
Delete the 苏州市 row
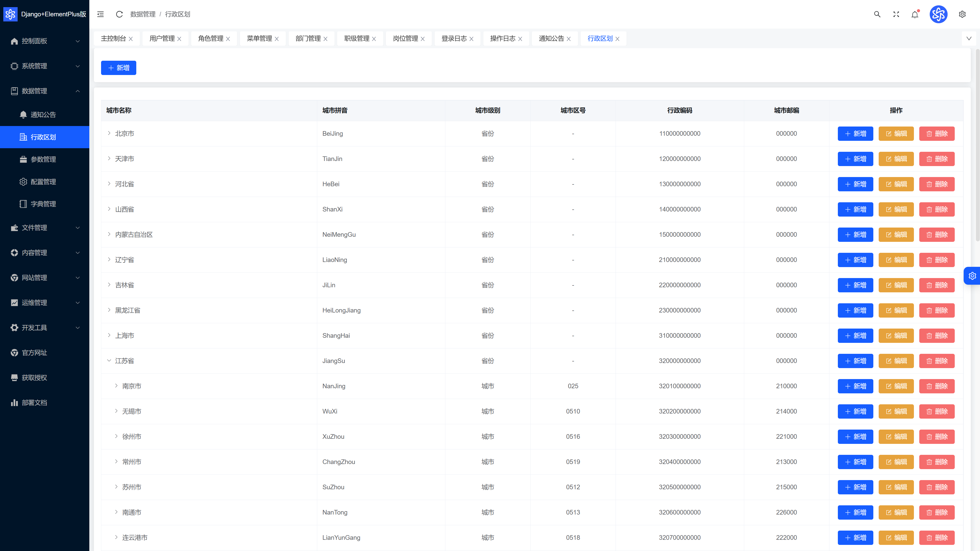click(x=937, y=487)
